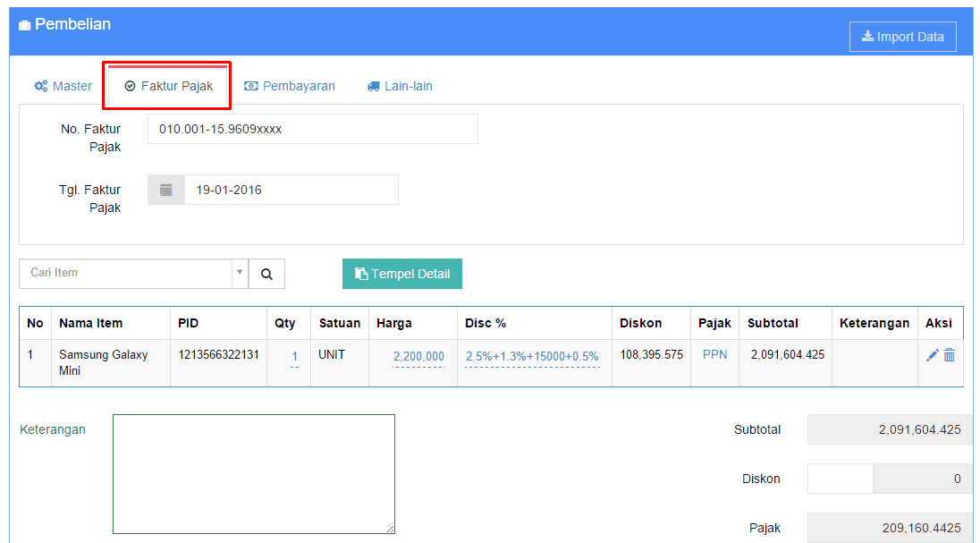The height and width of the screenshot is (543, 980).
Task: Click the Tgl. Faktur Pajak date field
Action: point(291,190)
